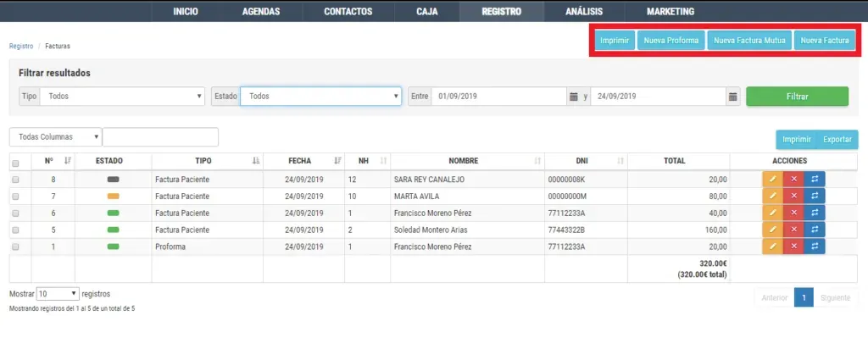Open the ANÁLISIS menu item
The image size is (868, 338).
click(584, 11)
